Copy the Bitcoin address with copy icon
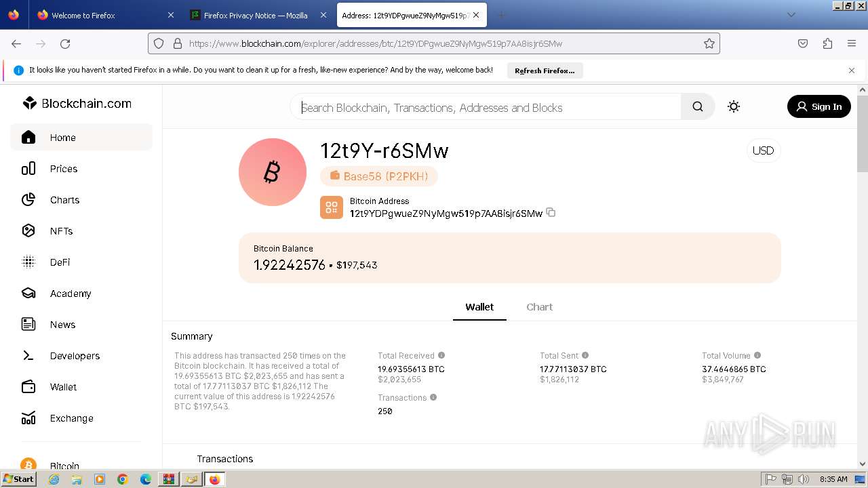This screenshot has height=488, width=868. tap(551, 213)
